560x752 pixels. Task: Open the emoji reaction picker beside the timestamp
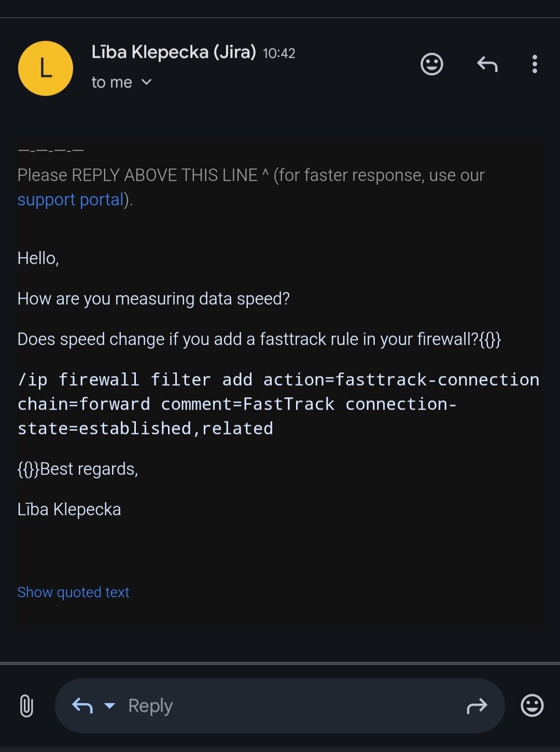[431, 64]
